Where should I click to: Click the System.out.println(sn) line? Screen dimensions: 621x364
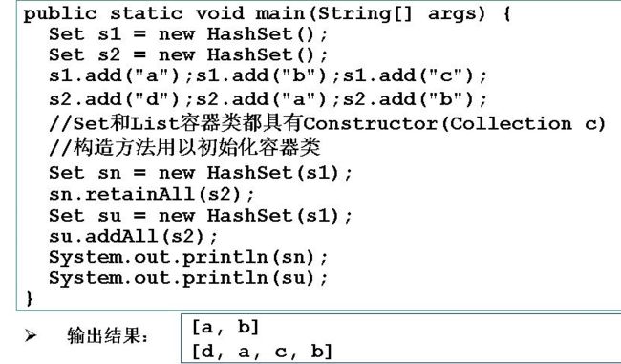coord(188,258)
